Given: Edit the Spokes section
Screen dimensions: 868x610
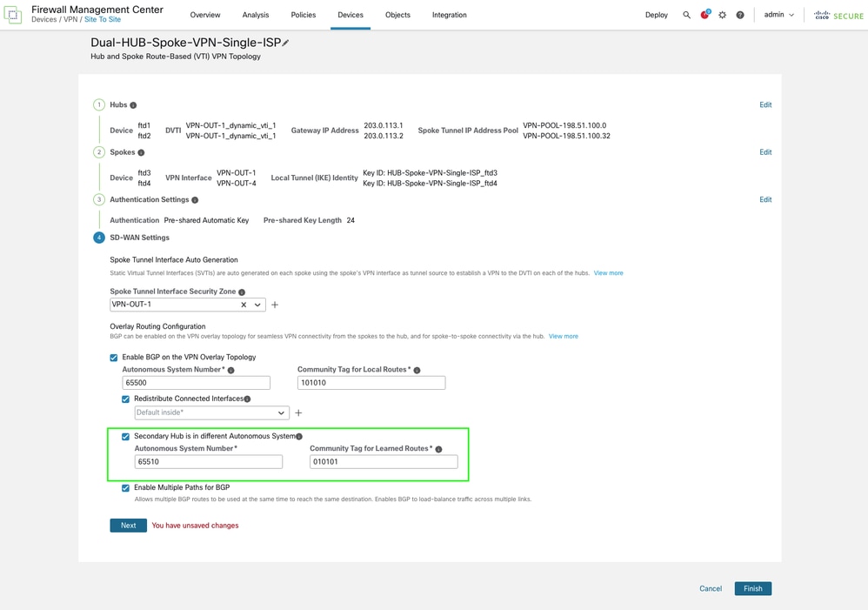Looking at the screenshot, I should pos(765,151).
